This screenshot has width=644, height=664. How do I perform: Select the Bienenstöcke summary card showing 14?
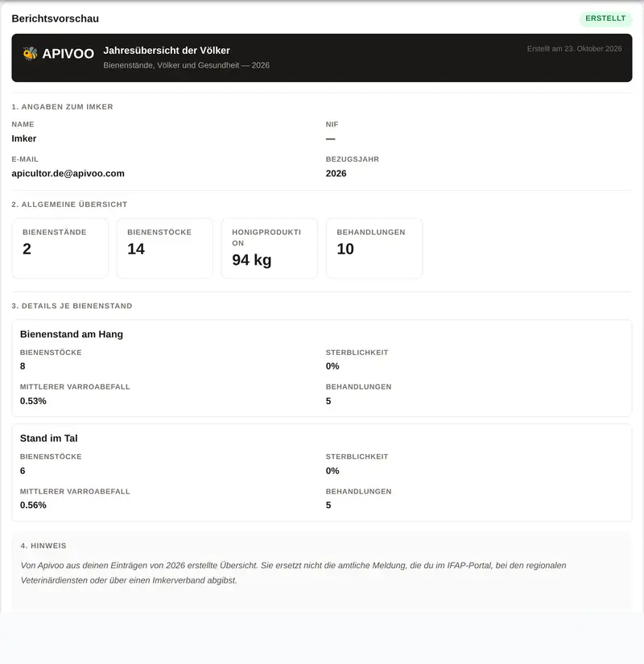(x=165, y=248)
